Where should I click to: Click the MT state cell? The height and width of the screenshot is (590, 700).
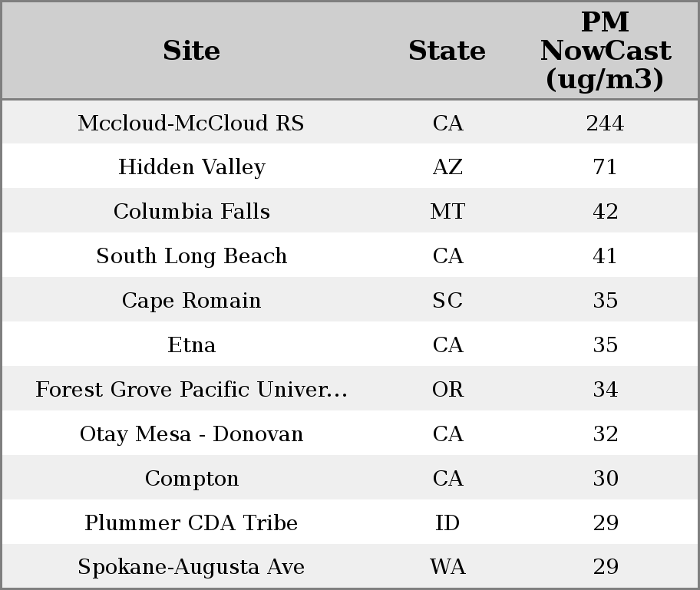[x=447, y=212]
